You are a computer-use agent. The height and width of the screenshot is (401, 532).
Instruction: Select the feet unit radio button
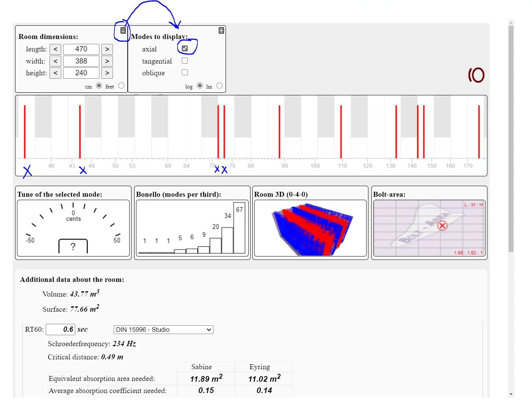pos(121,85)
